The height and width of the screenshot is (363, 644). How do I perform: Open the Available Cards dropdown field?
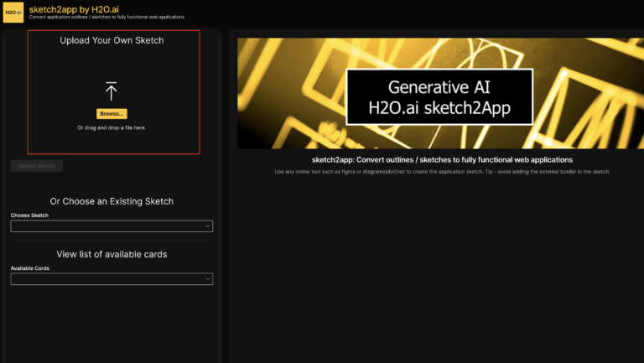105,279
